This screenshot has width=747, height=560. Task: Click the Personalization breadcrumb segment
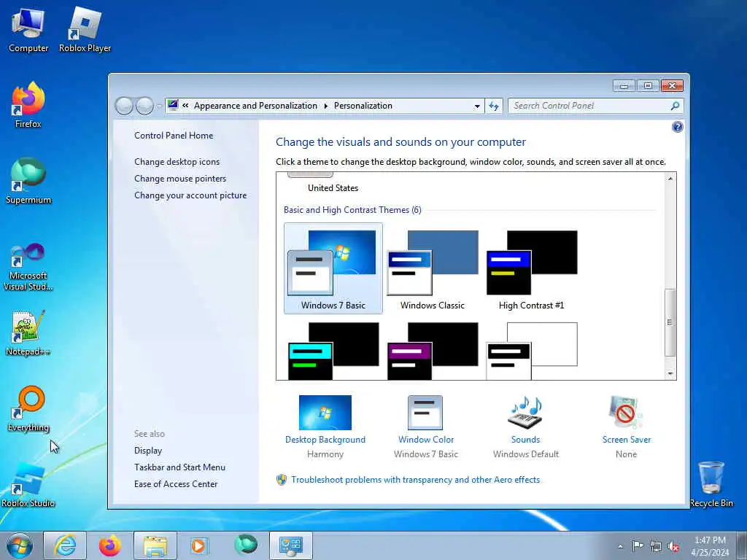[x=363, y=106]
